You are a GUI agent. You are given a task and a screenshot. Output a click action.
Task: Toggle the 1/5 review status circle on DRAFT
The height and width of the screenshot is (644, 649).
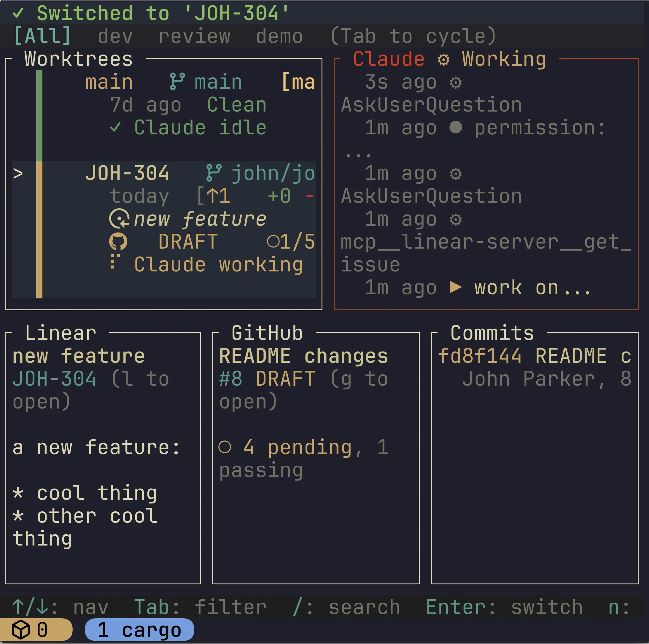tap(273, 241)
